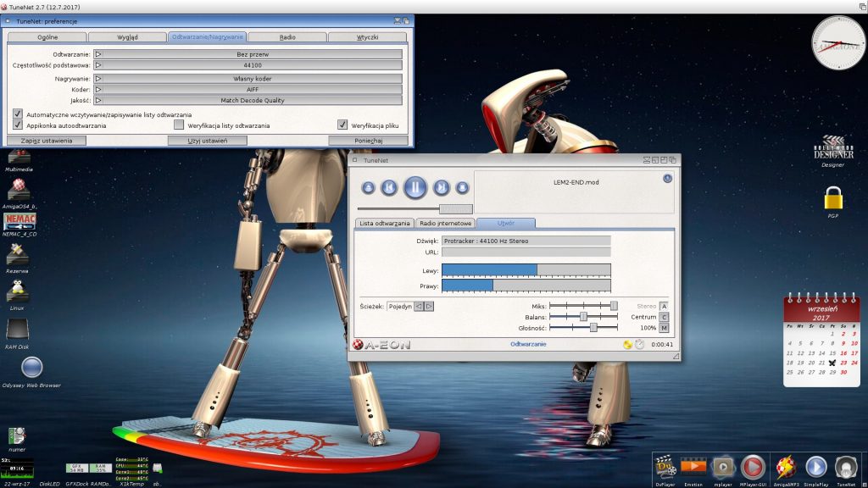
Task: Click the track position seek slider
Action: point(415,208)
